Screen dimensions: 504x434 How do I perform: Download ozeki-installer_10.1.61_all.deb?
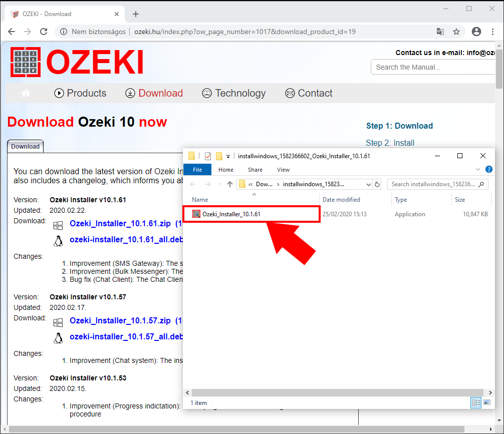click(x=126, y=240)
